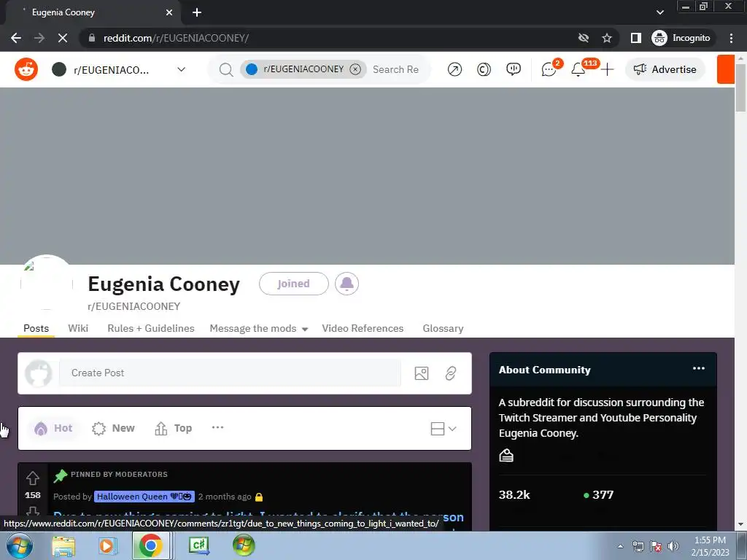Click the Halloween Queen username flair
The image size is (747, 560).
(x=144, y=497)
